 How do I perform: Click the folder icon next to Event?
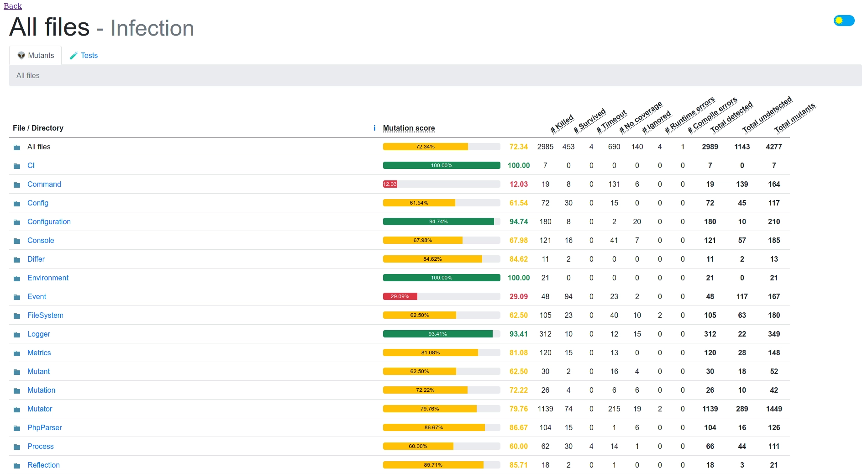pyautogui.click(x=17, y=297)
